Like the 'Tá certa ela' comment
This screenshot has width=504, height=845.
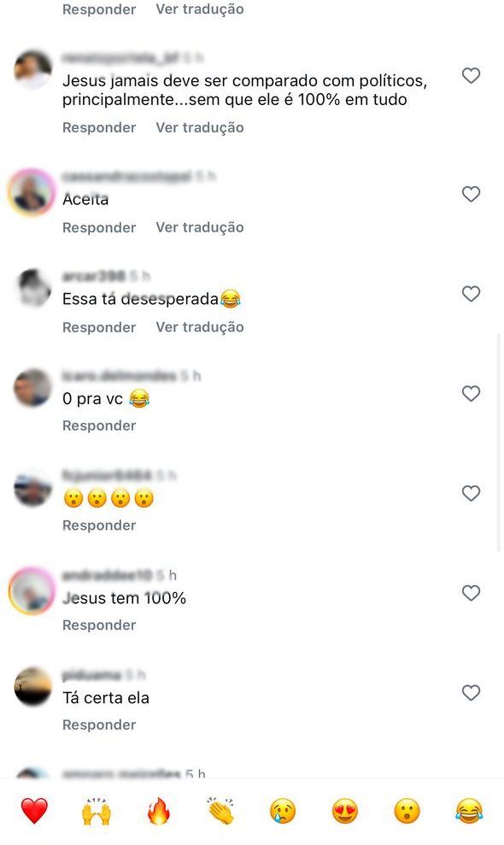coord(472,693)
